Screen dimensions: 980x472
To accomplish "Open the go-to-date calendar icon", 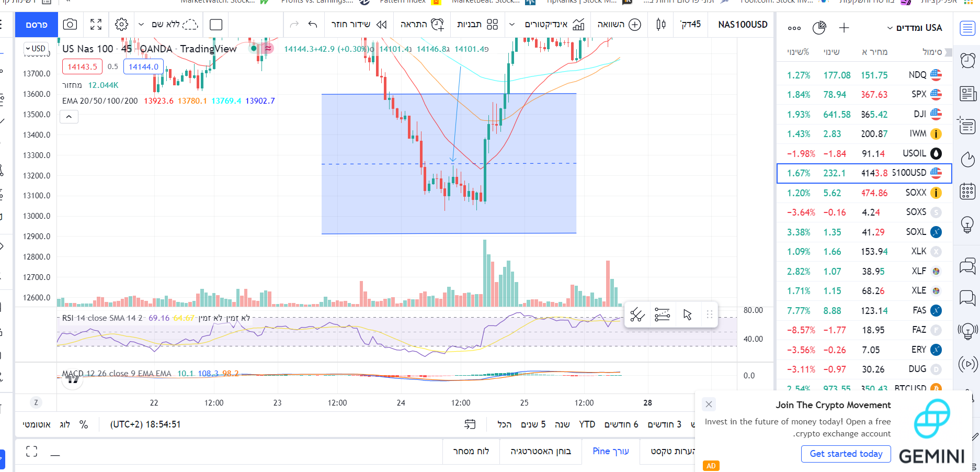I will tap(470, 424).
